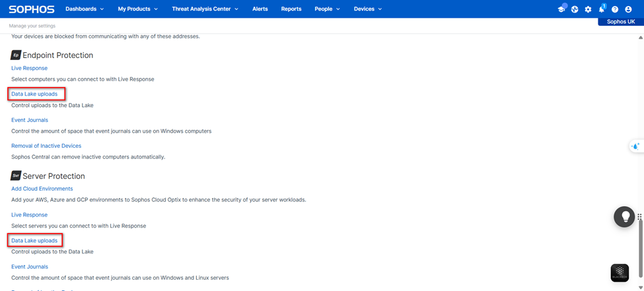Click the health pulse status icon
The image size is (644, 291).
575,9
